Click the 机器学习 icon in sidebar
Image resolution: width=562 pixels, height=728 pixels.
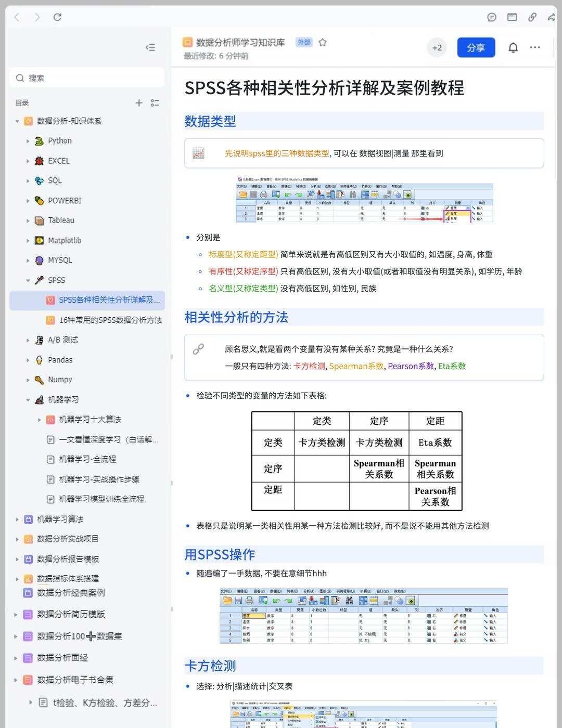coord(39,399)
